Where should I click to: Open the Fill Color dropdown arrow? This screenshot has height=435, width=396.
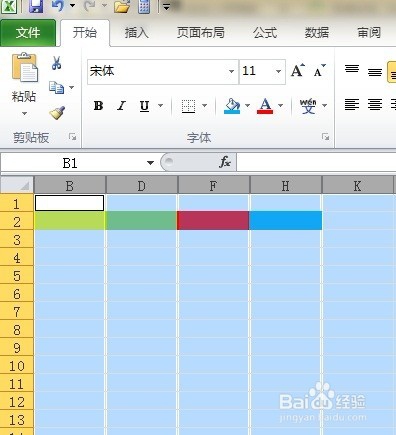pyautogui.click(x=247, y=106)
